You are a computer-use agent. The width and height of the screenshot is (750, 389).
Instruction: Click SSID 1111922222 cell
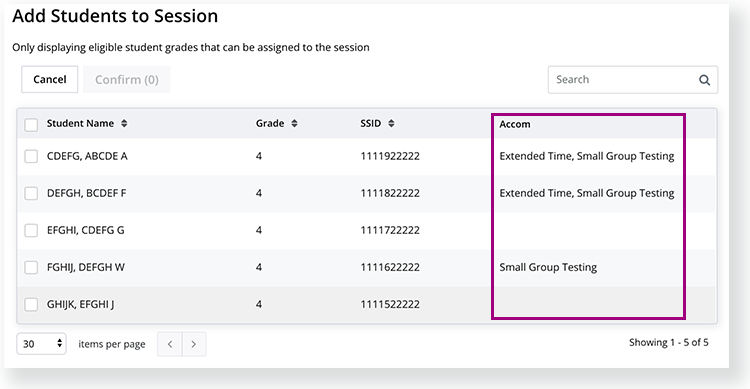coord(390,156)
